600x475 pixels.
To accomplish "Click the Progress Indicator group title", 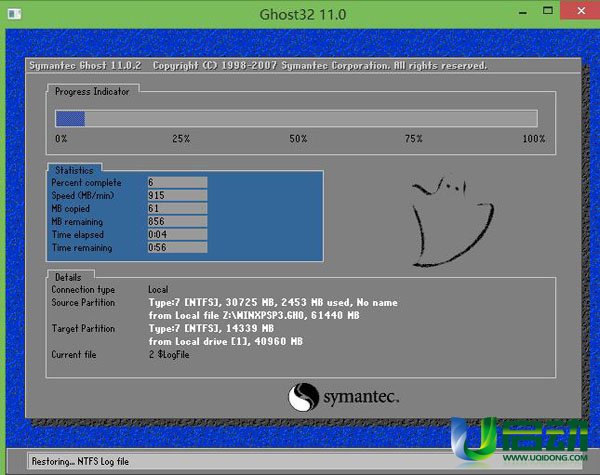I will tap(92, 91).
